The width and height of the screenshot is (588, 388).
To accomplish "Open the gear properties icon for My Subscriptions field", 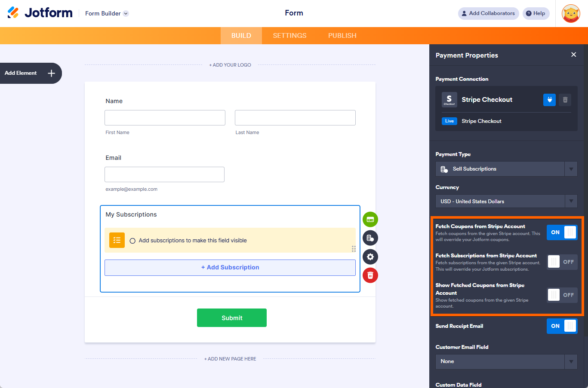I will point(370,257).
